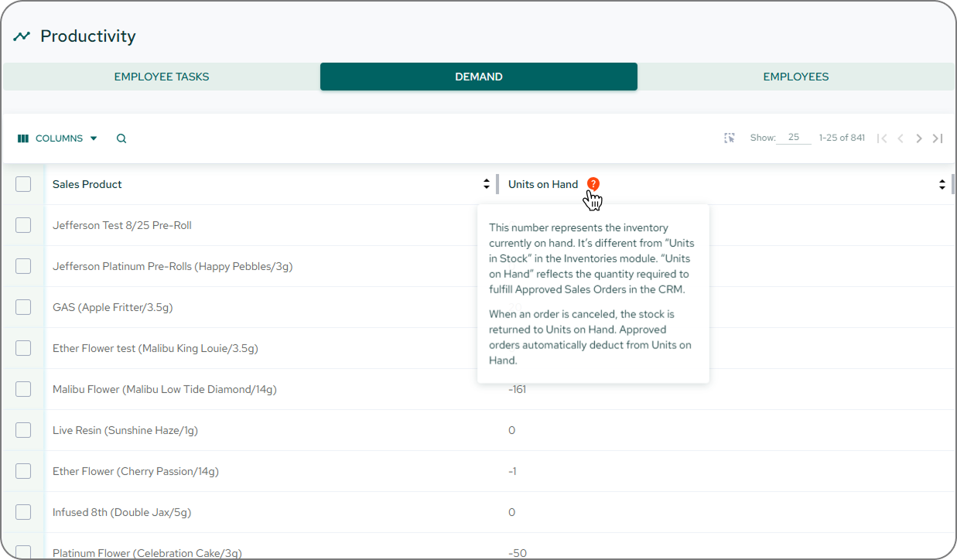Open the table search icon
Image resolution: width=957 pixels, height=560 pixels.
coord(121,138)
